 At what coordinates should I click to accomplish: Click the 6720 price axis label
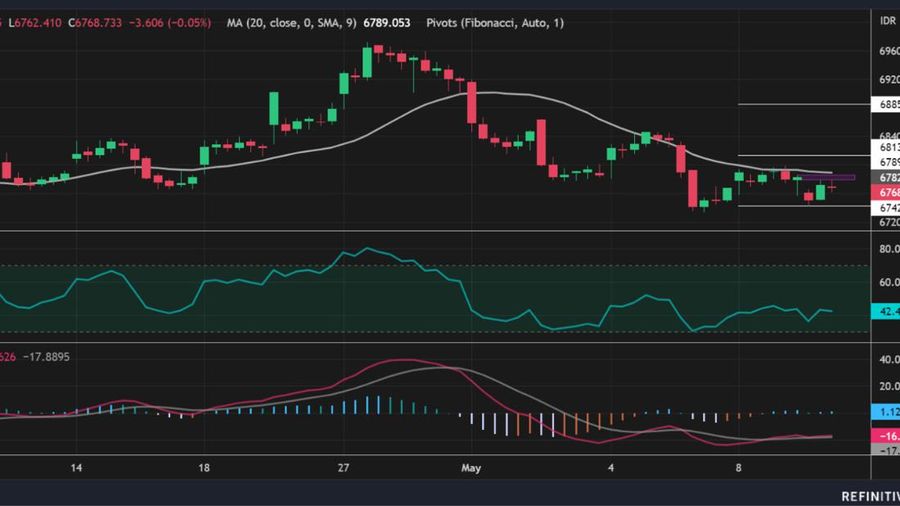coord(889,222)
